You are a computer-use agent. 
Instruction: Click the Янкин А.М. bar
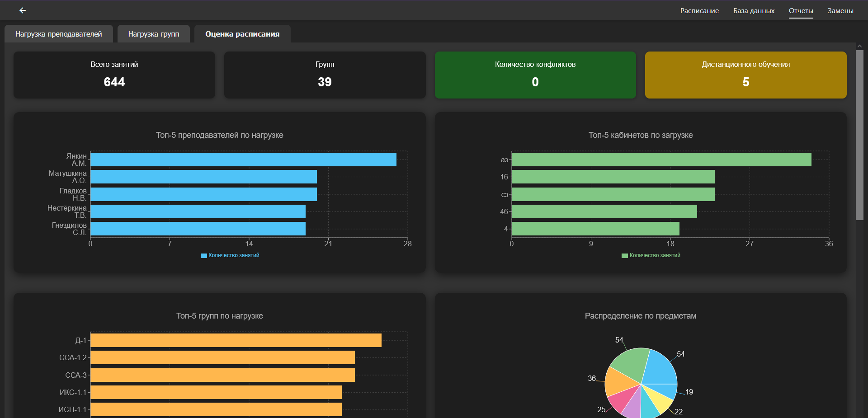(243, 160)
